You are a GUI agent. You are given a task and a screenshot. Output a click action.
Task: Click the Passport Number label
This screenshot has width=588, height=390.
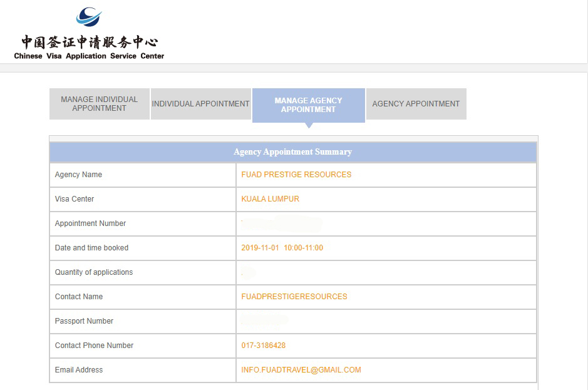coord(84,321)
